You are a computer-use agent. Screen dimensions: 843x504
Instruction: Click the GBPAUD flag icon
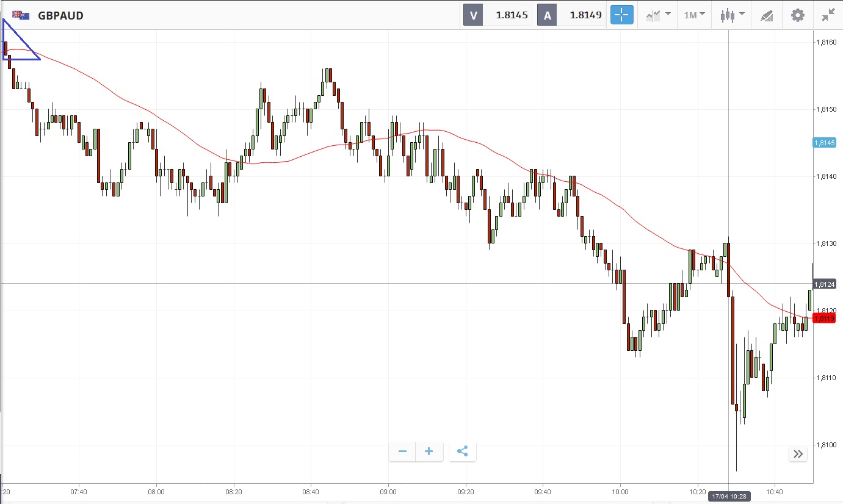click(21, 15)
